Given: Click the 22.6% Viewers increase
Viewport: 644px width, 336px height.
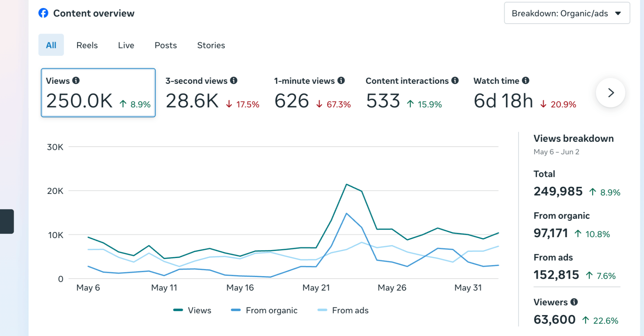Looking at the screenshot, I should pyautogui.click(x=600, y=321).
